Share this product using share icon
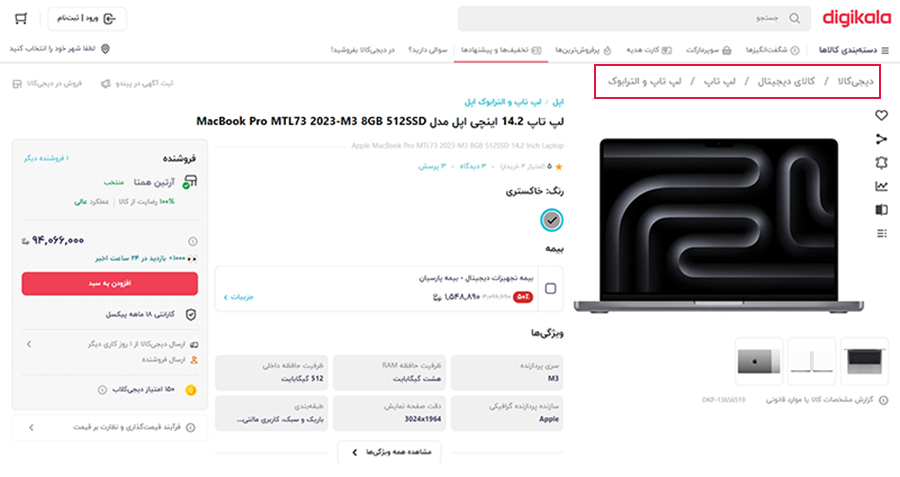This screenshot has height=477, width=900. coord(882,139)
